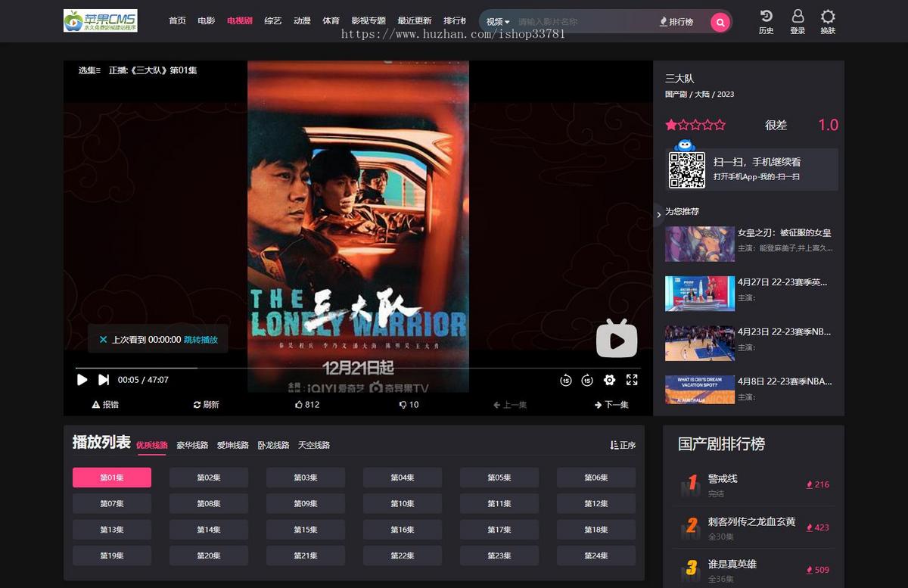Open 体育 nav item
Screen dimensions: 908x588
click(x=331, y=20)
